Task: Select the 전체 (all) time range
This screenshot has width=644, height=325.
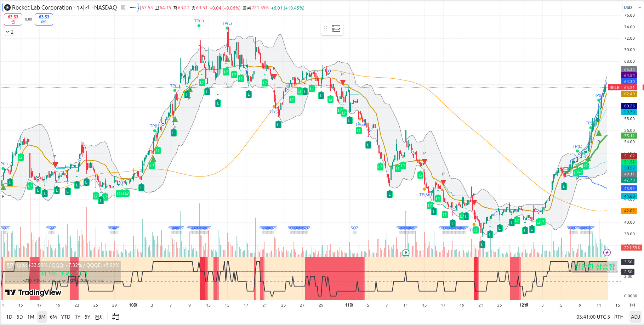Action: pos(99,317)
